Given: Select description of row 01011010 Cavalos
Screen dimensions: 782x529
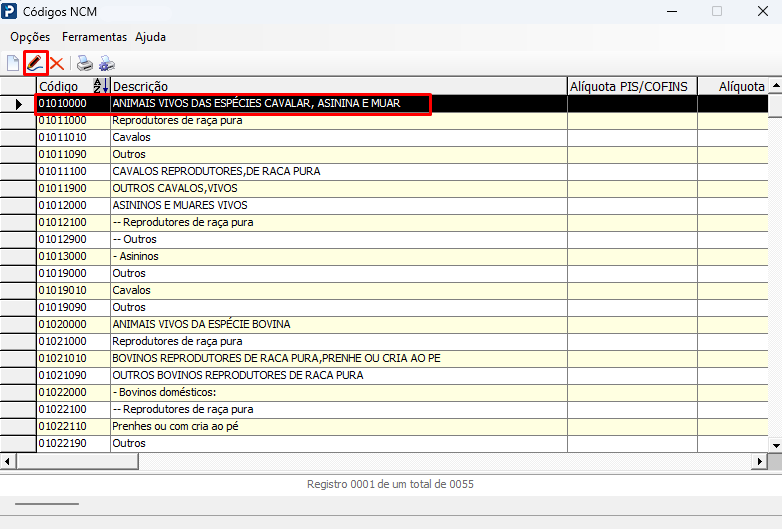Looking at the screenshot, I should 339,138.
